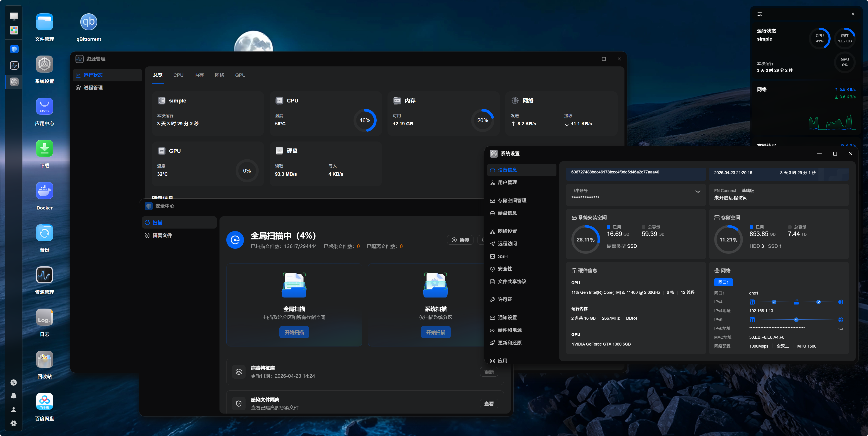The width and height of the screenshot is (868, 436).
Task: Collapse the status widget with the double chevron
Action: click(853, 14)
